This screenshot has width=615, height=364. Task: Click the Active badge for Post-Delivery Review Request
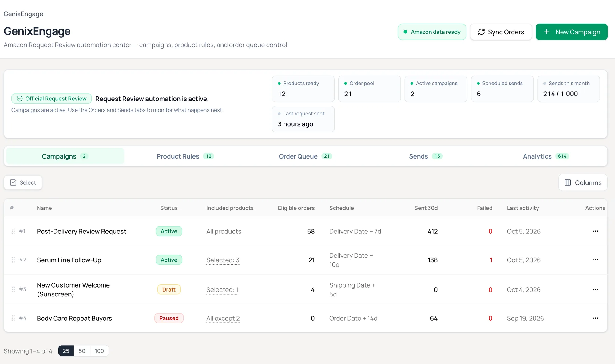169,231
